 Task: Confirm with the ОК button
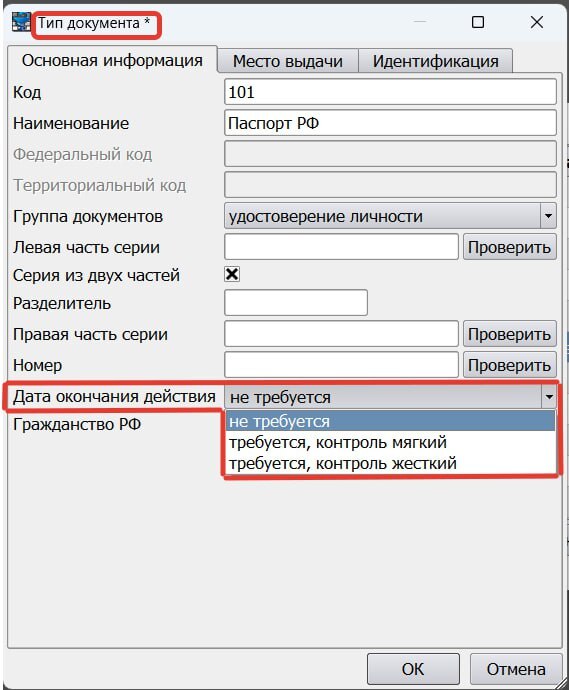[x=413, y=669]
